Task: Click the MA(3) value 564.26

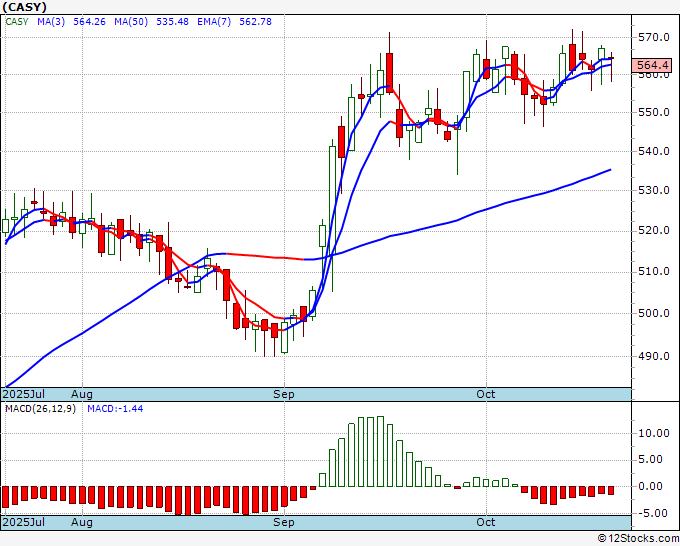Action: coord(89,21)
